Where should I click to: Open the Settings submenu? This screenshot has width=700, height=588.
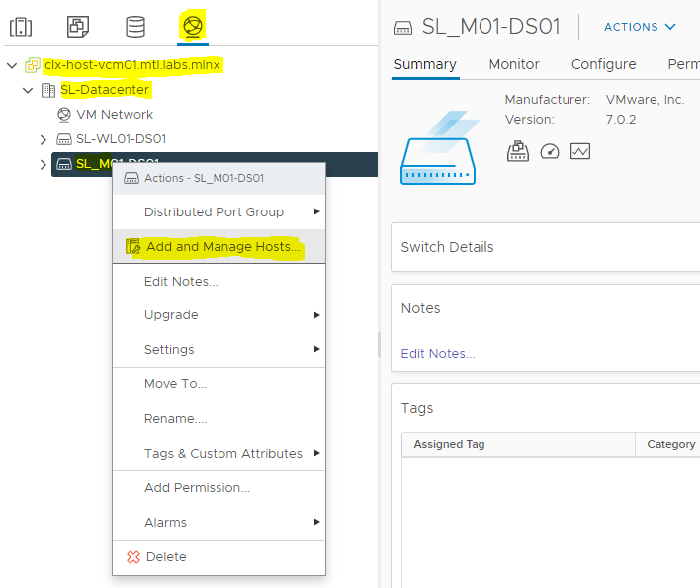(219, 349)
